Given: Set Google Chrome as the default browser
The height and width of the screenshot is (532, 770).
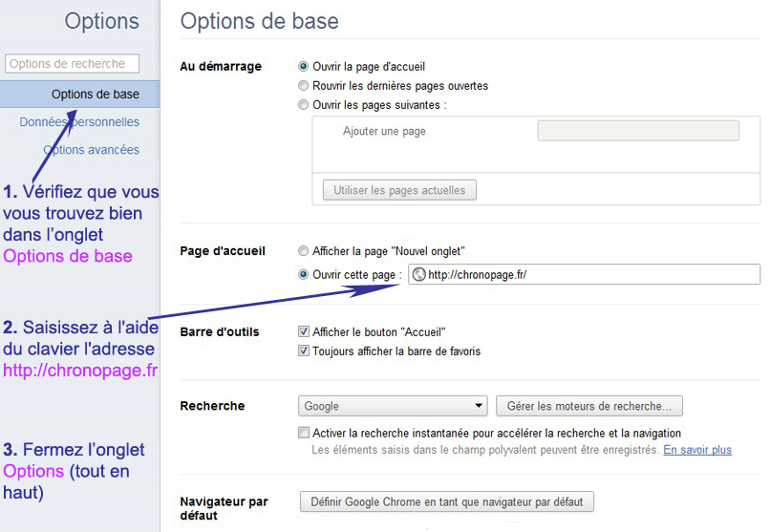Looking at the screenshot, I should 447,501.
